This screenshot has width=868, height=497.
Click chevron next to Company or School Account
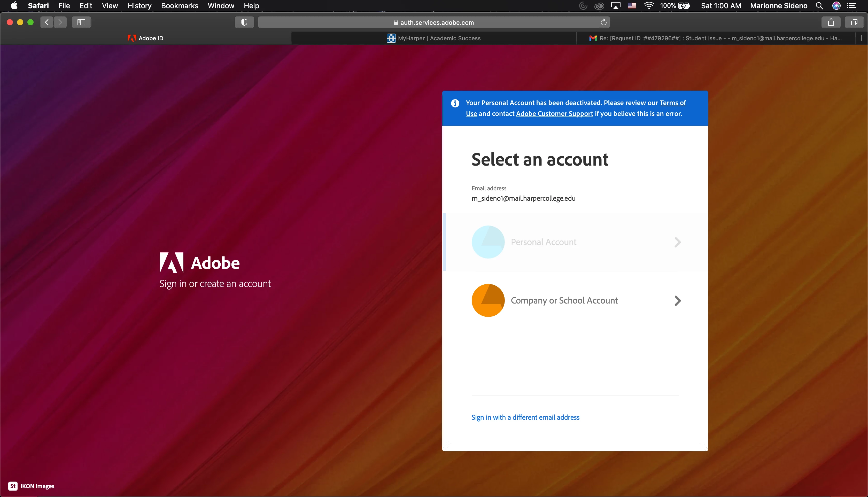coord(678,301)
